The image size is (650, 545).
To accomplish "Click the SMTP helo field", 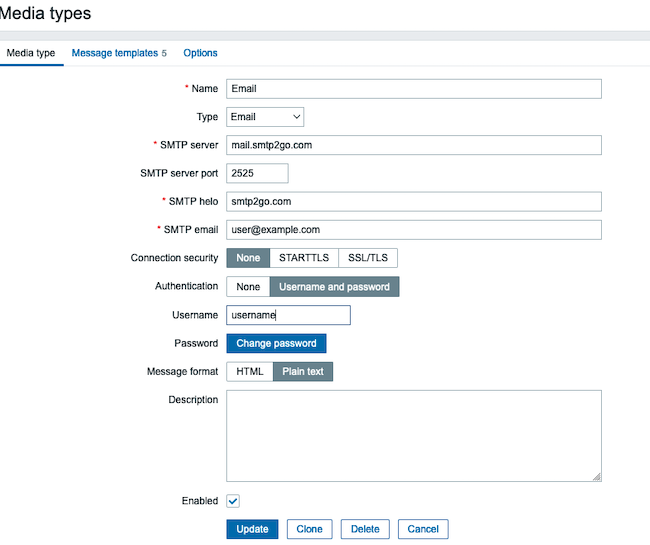I will 414,202.
